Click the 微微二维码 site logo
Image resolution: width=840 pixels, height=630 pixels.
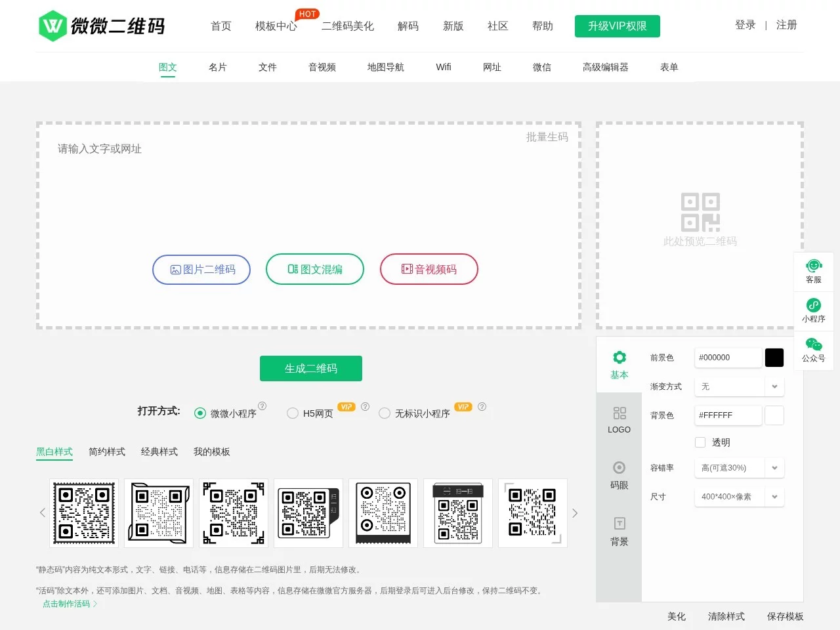tap(102, 26)
